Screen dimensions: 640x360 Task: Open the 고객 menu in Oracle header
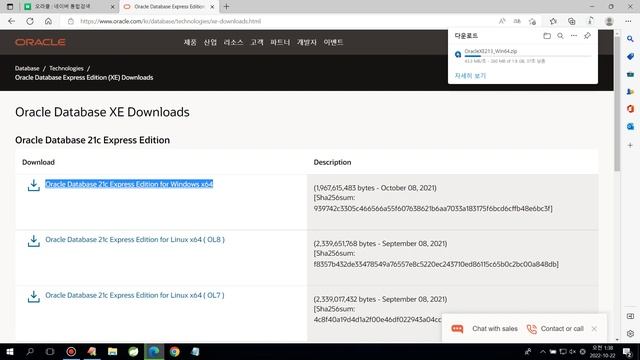(x=257, y=42)
